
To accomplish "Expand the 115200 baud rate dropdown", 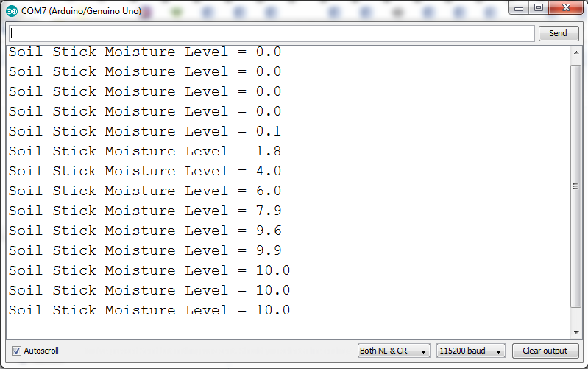I will tap(471, 351).
